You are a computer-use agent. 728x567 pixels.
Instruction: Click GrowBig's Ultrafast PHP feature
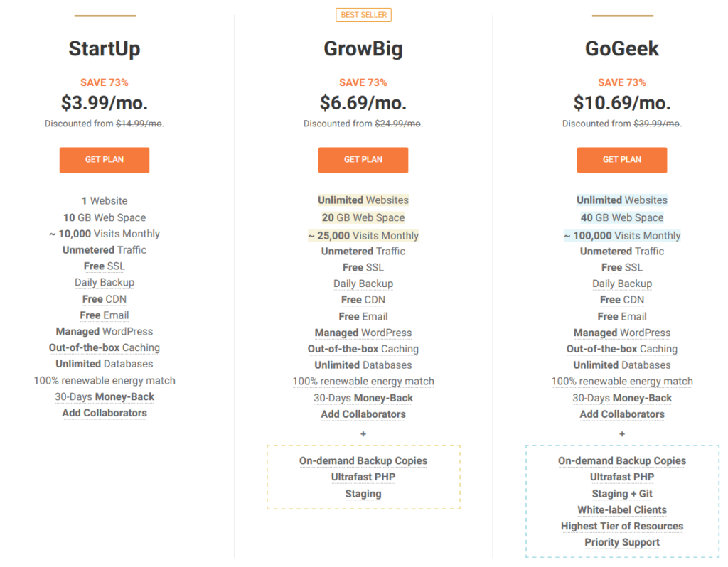point(363,477)
